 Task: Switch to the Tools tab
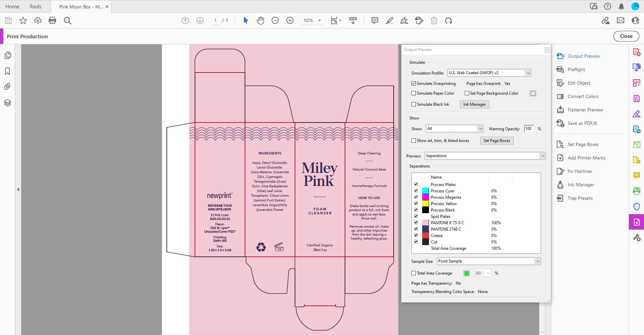(35, 6)
